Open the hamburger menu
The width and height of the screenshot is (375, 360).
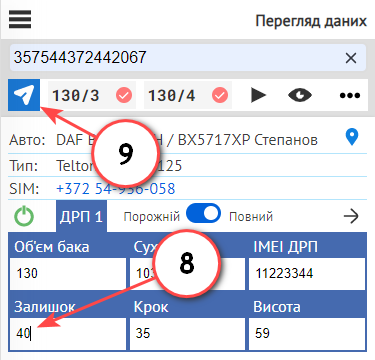coord(20,20)
